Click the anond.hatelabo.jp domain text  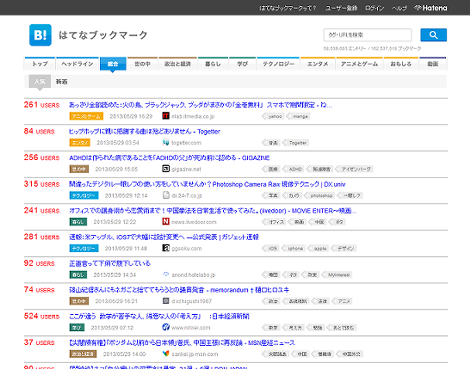point(193,275)
